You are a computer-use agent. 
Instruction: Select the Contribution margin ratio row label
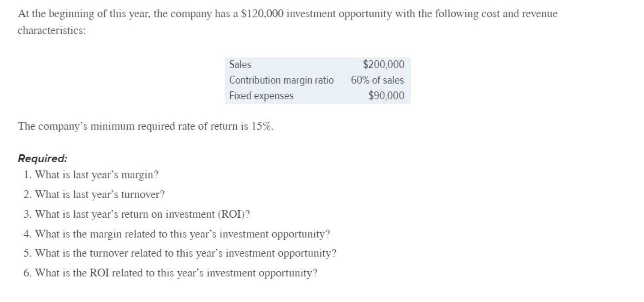click(x=281, y=80)
